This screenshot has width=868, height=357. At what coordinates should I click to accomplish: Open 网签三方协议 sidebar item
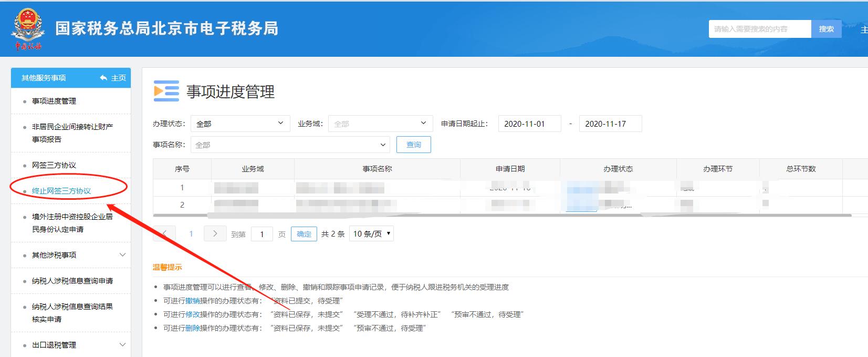tap(54, 165)
